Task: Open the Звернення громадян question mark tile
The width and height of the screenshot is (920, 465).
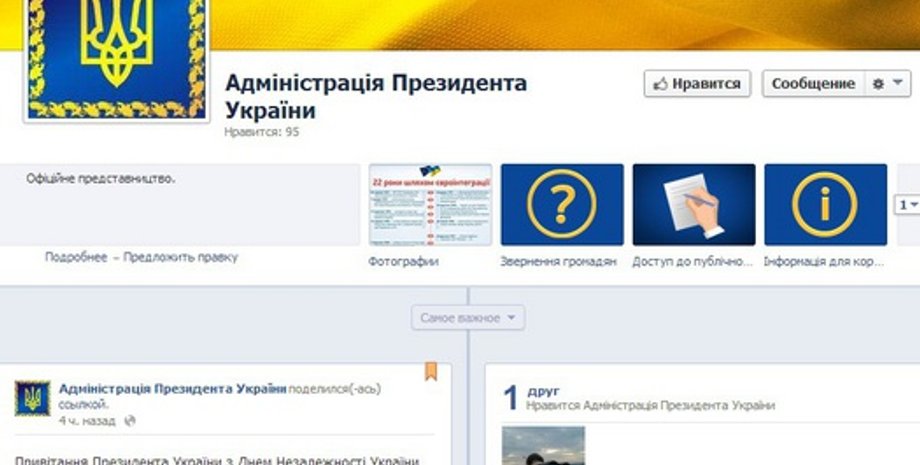Action: click(561, 205)
